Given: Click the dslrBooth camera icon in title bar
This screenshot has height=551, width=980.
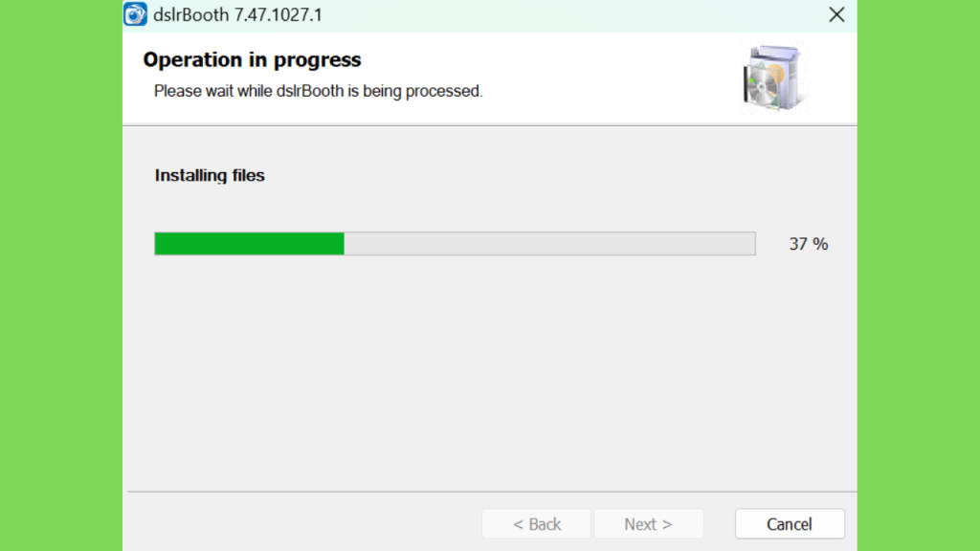Looking at the screenshot, I should [x=135, y=14].
